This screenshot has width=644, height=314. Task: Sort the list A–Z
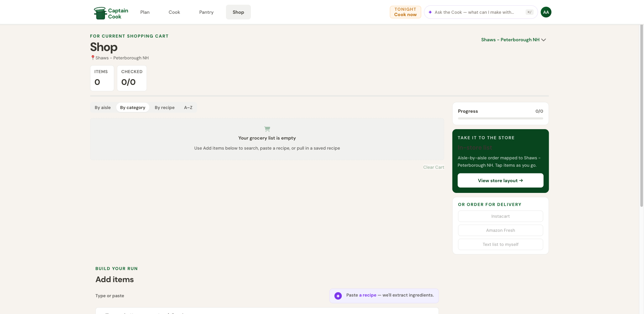click(188, 107)
